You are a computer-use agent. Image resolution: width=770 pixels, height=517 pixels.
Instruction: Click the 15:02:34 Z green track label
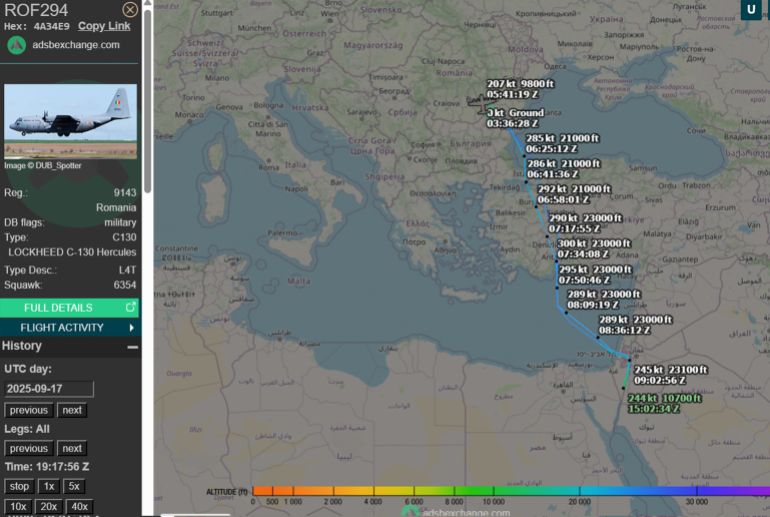click(653, 408)
